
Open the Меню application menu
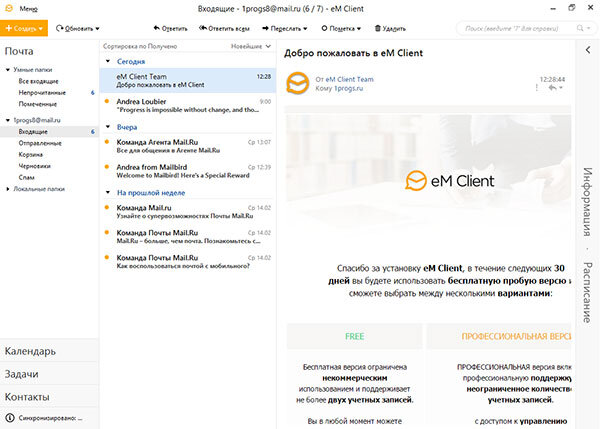tap(28, 8)
